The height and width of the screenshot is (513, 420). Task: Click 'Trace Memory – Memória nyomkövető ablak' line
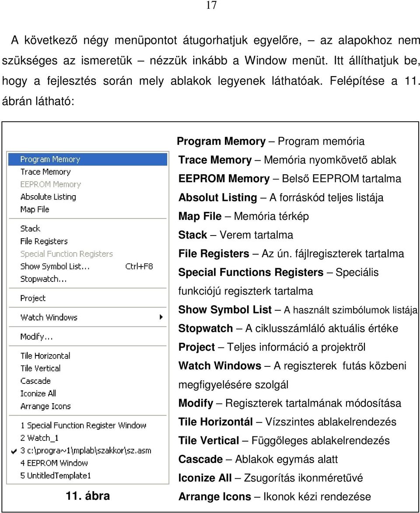coord(287,160)
